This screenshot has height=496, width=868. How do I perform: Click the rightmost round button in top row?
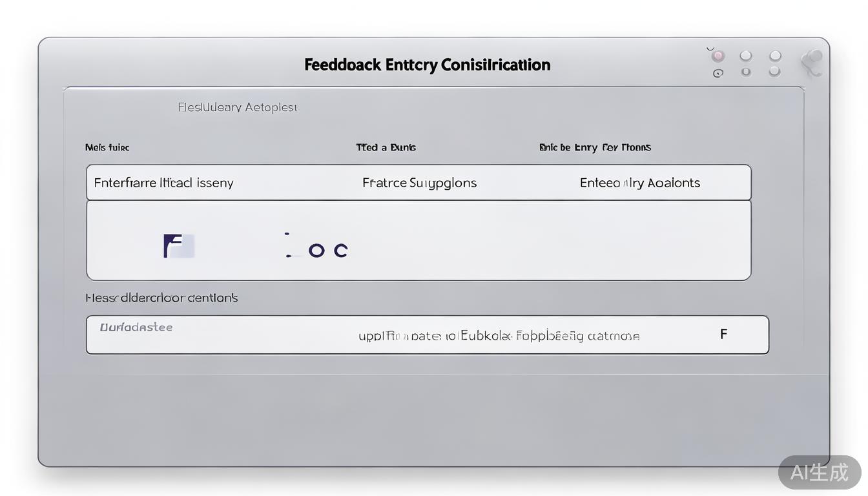(775, 56)
